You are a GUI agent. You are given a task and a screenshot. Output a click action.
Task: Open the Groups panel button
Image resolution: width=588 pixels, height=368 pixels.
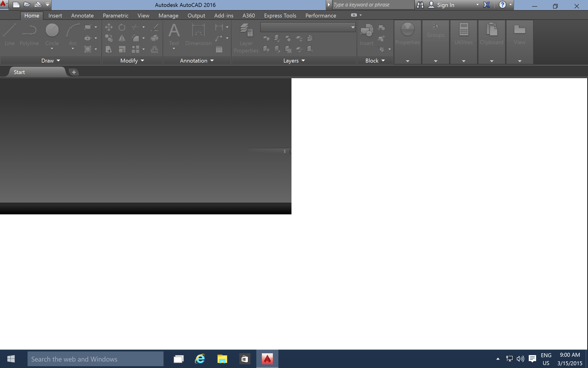[435, 42]
